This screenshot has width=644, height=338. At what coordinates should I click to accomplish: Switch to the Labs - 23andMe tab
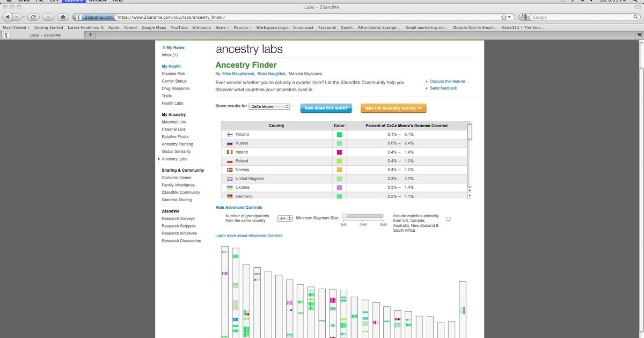[45, 34]
